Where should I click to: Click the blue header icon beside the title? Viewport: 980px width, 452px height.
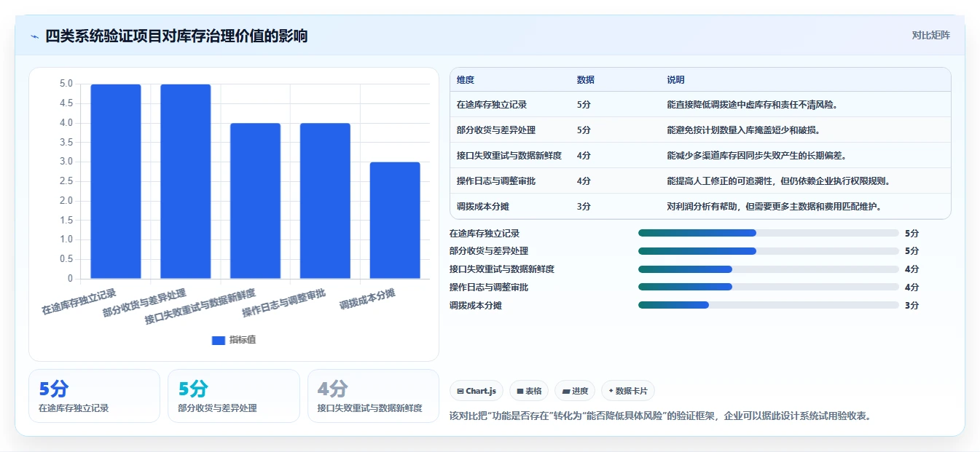tap(34, 36)
